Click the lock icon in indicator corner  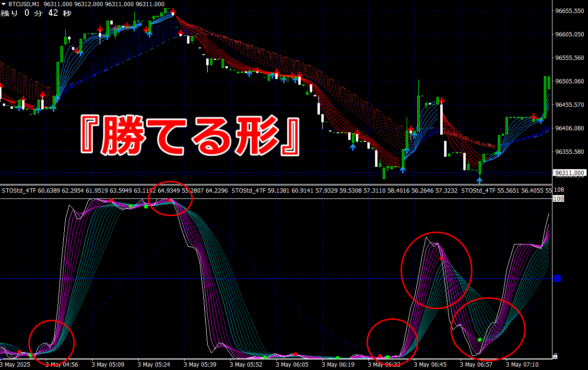click(x=555, y=356)
